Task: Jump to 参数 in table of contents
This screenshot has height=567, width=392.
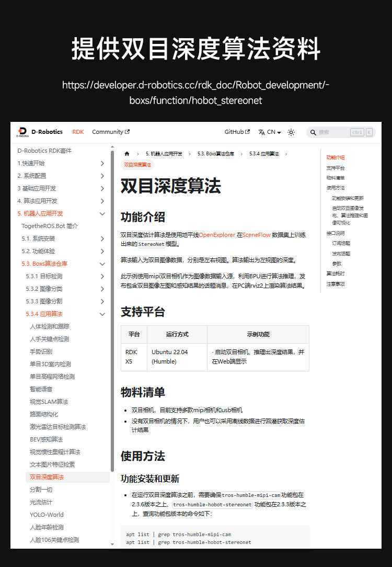Action: [x=337, y=264]
